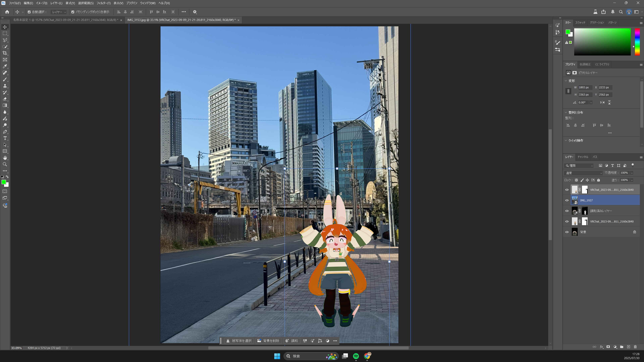This screenshot has width=644, height=362.
Task: Collapse the クイック操作 section
Action: (566, 140)
